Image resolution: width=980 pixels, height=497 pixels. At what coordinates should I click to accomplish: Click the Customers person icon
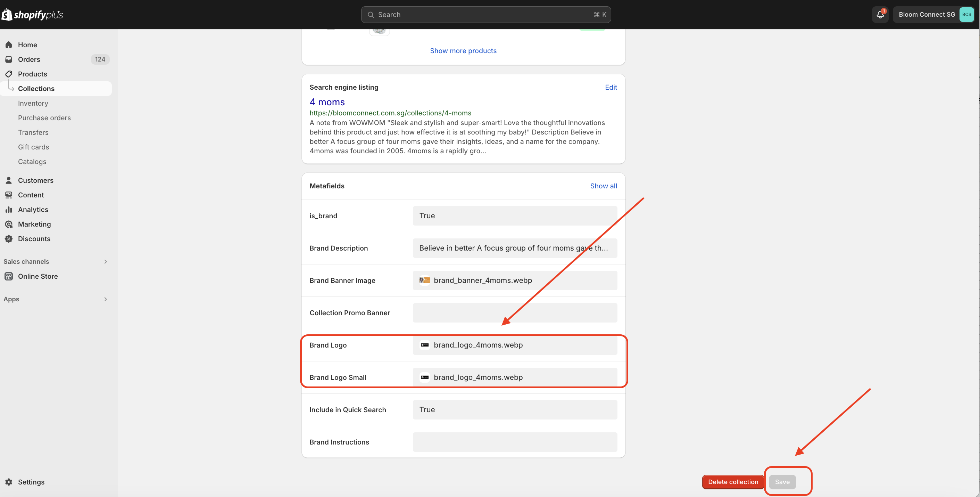click(x=9, y=180)
